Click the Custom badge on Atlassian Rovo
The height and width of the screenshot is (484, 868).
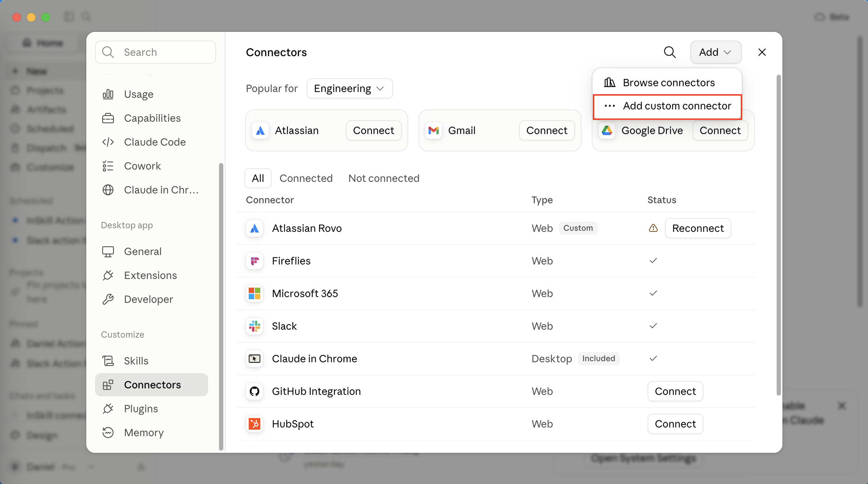pyautogui.click(x=578, y=228)
